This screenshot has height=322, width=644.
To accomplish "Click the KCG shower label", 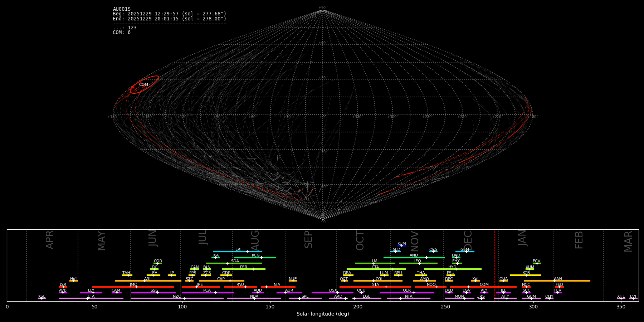I will pyautogui.click(x=256, y=255).
